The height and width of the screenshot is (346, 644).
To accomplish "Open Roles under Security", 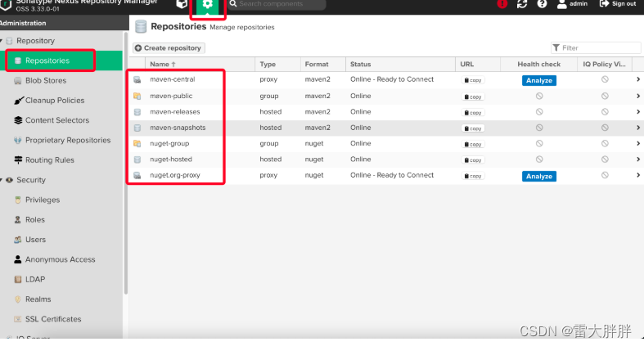I will [x=35, y=219].
